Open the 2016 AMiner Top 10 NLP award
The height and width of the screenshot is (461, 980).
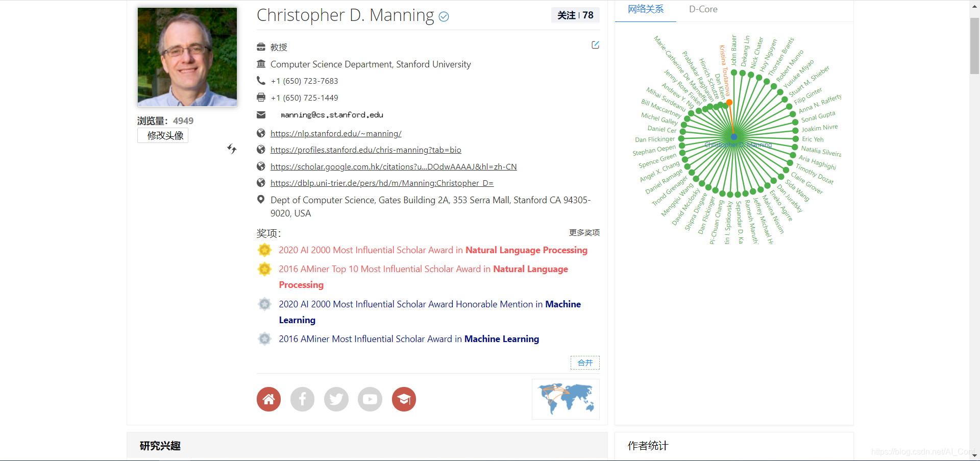click(423, 277)
